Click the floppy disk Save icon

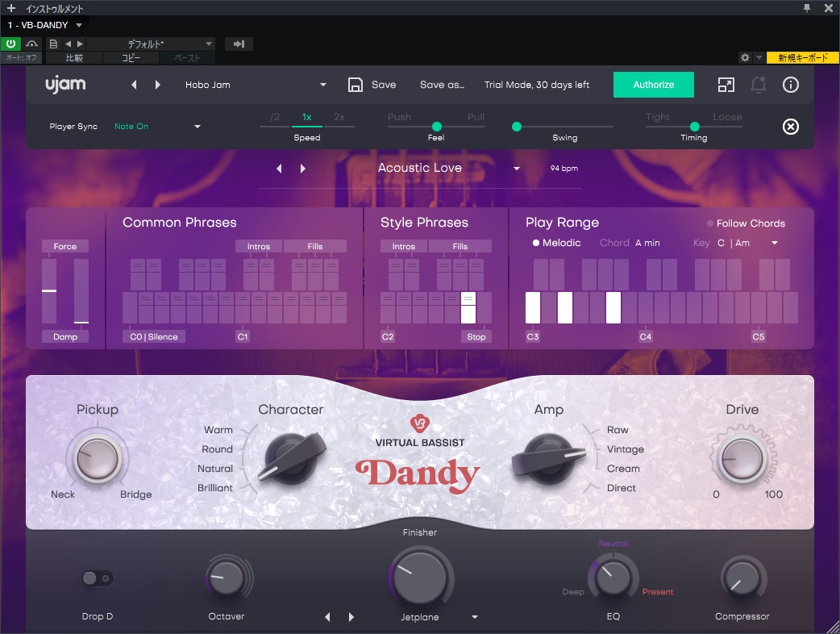(356, 85)
